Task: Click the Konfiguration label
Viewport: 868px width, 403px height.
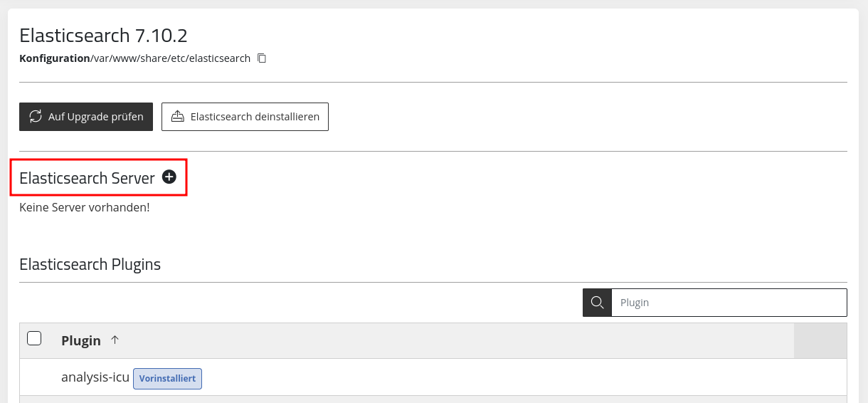Action: [x=54, y=58]
